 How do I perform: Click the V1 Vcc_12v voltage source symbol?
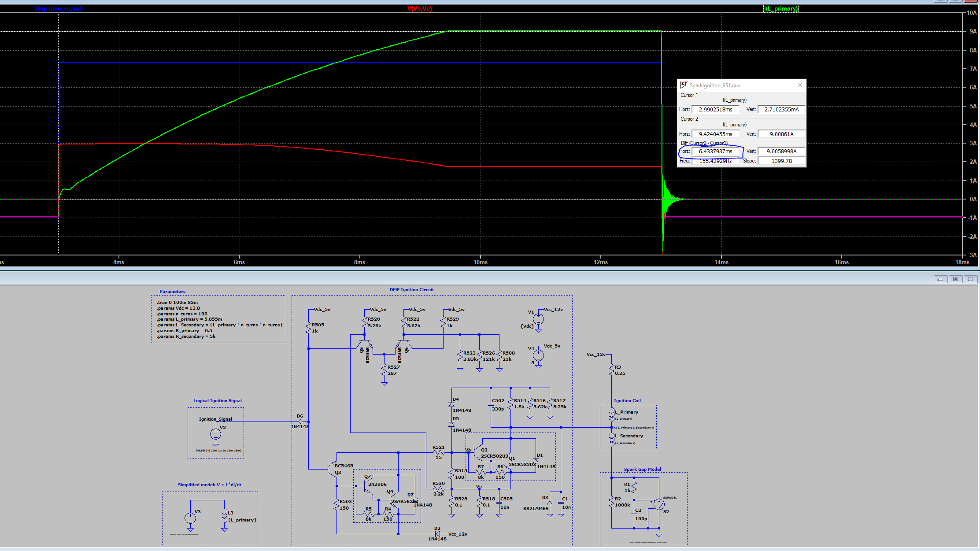538,319
